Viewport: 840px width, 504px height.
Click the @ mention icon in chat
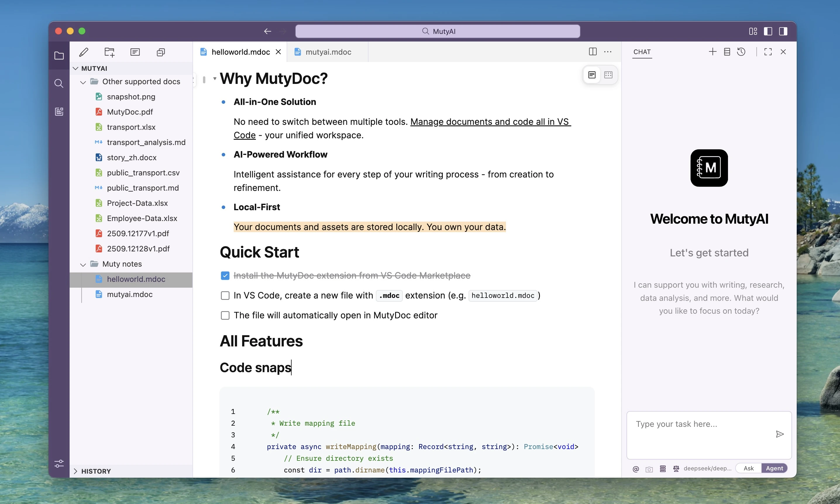click(x=636, y=469)
